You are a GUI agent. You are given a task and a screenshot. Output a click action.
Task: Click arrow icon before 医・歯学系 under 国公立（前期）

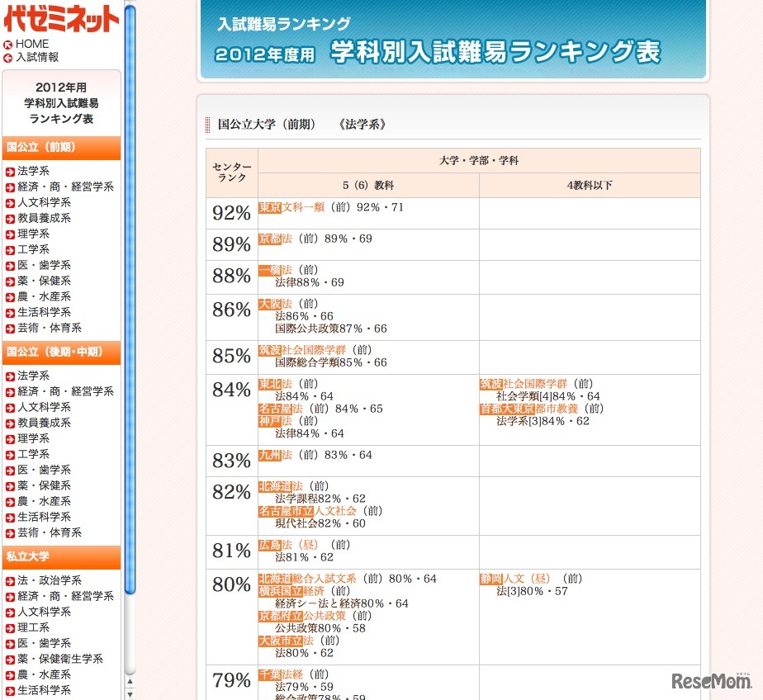(10, 266)
